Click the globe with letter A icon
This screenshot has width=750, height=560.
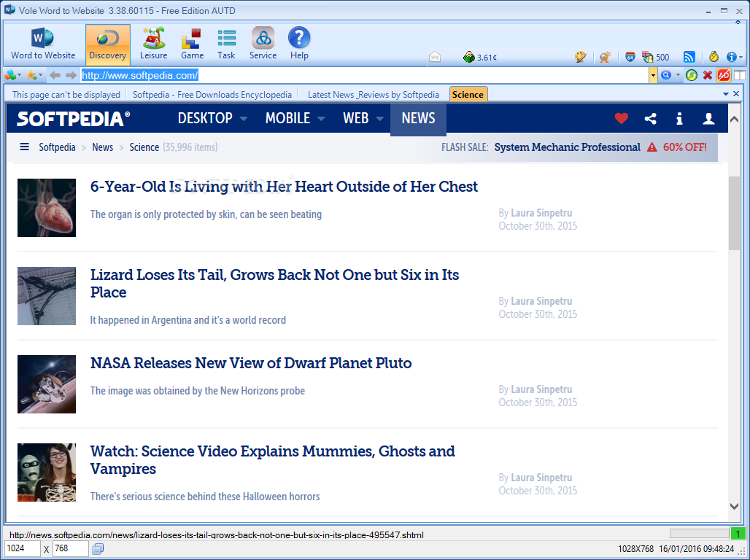click(605, 58)
